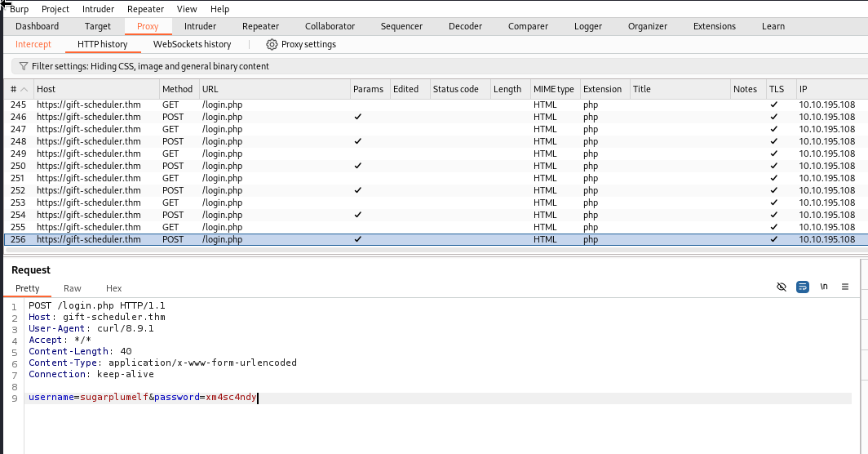Toggle the hide non-printable eye icon
Viewport: 868px width, 454px height.
[781, 287]
